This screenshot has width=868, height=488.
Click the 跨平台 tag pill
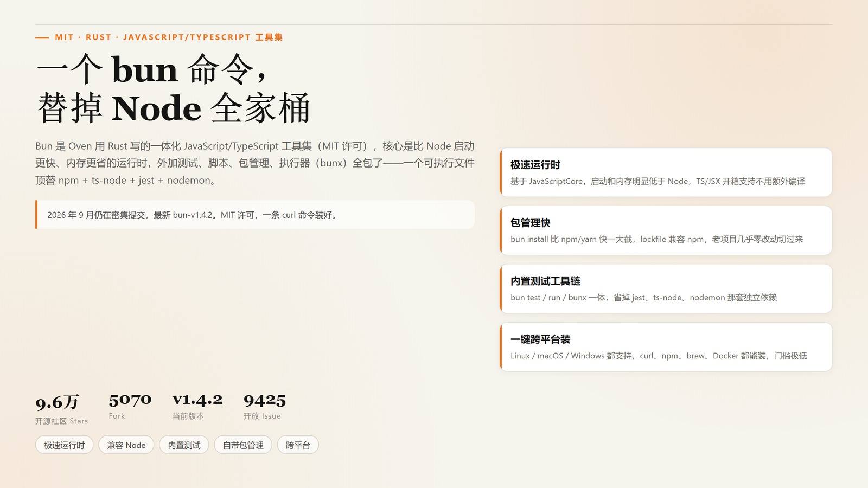[298, 445]
